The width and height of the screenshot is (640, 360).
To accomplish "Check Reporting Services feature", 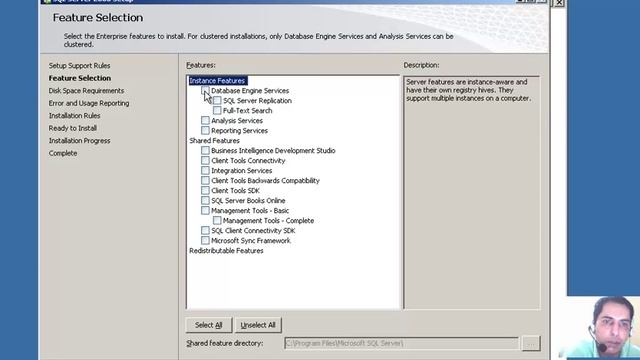I will [x=205, y=131].
